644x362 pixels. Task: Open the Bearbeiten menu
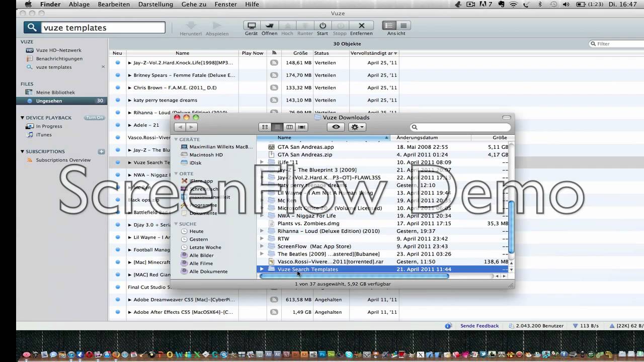(114, 4)
